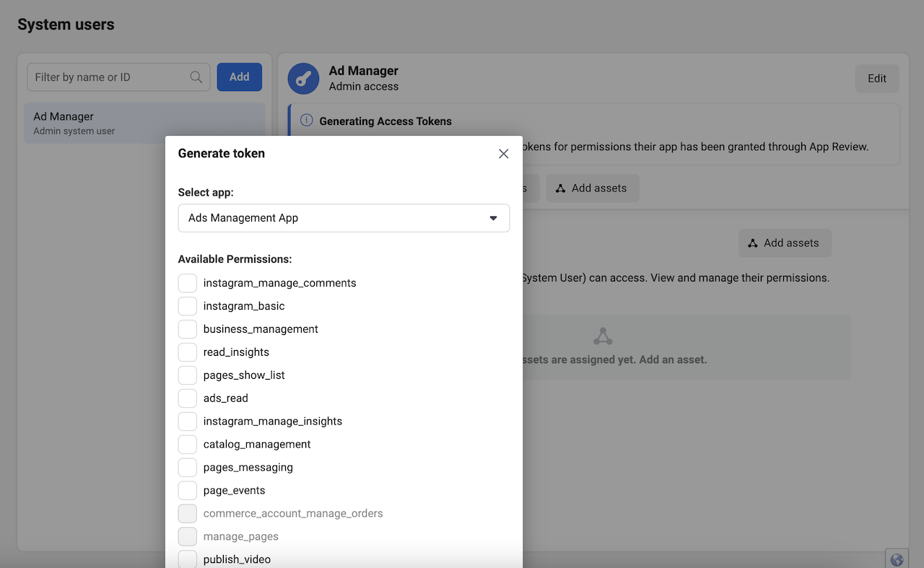Click the Admin access text
The image size is (924, 568).
[x=364, y=87]
